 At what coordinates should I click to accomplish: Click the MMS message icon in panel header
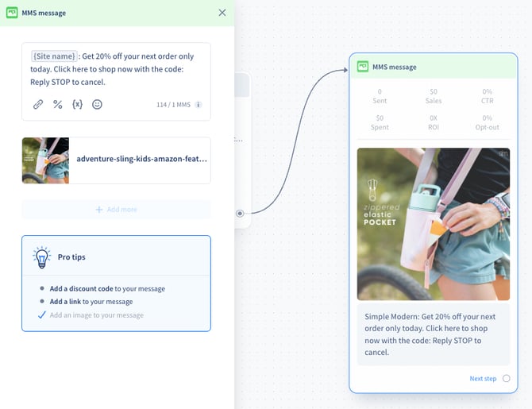(x=12, y=13)
